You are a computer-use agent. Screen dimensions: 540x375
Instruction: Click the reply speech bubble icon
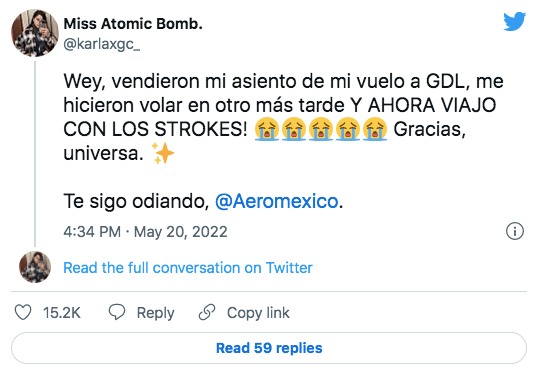tap(117, 312)
